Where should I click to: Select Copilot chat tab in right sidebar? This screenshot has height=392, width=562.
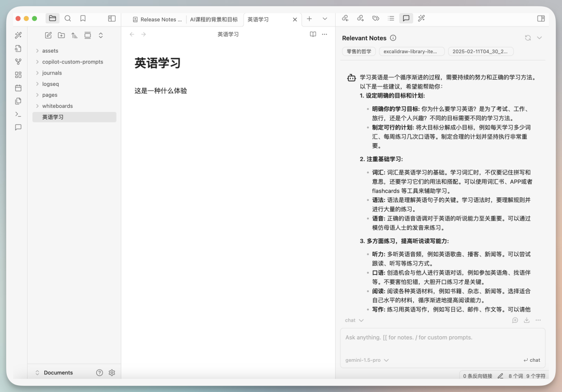tap(406, 18)
